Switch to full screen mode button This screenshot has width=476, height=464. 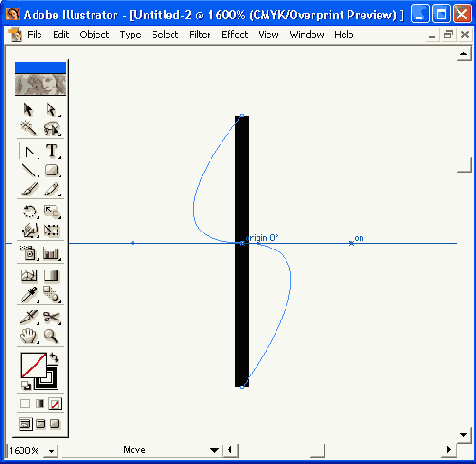click(x=55, y=424)
